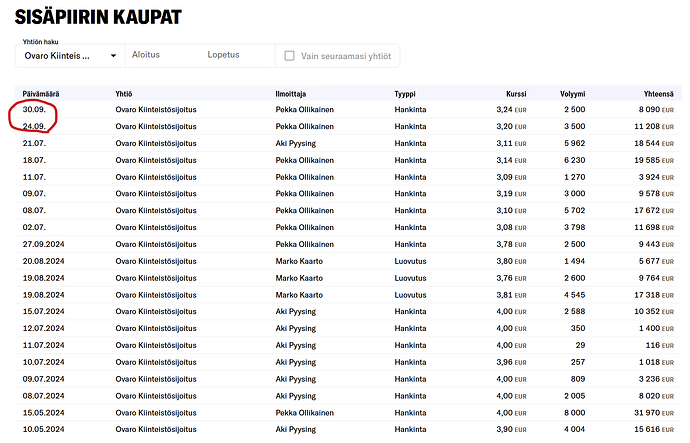Select the 30.09. date in first row
This screenshot has height=443, width=690.
[34, 109]
